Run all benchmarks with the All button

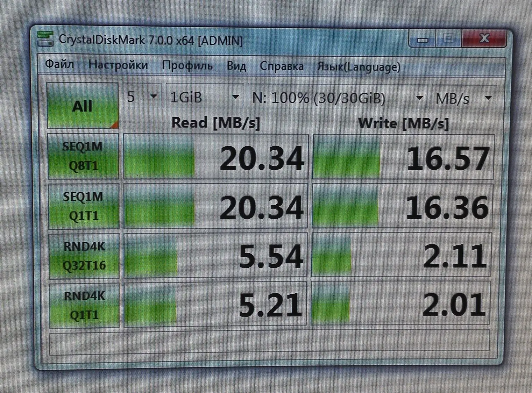[x=83, y=106]
